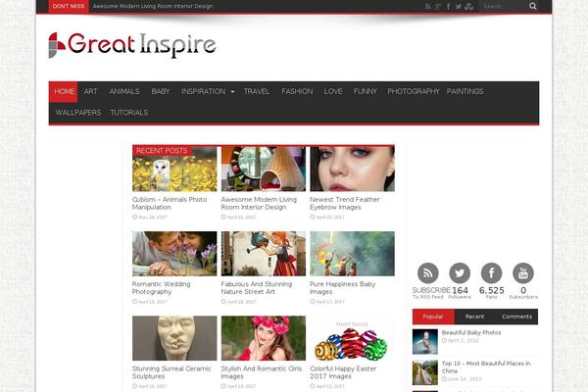Image resolution: width=588 pixels, height=392 pixels.
Task: Open the StumbleUpon icon in top bar
Action: pyautogui.click(x=468, y=6)
